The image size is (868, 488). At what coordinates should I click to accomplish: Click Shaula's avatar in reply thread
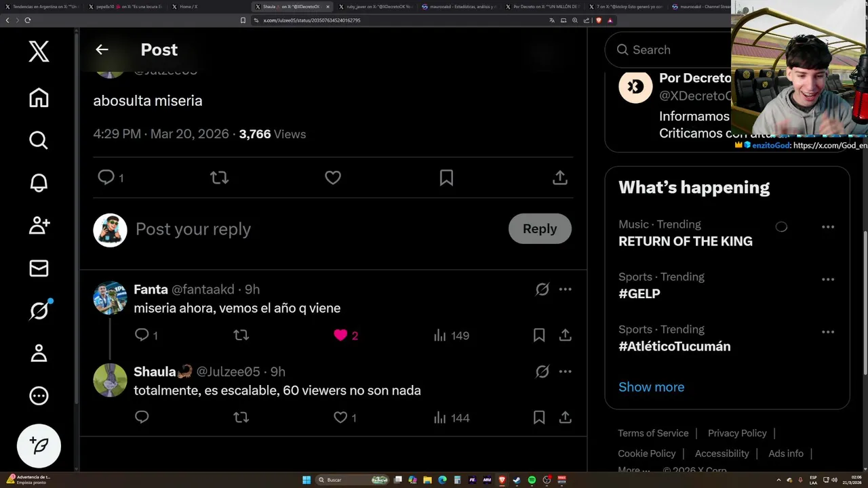point(110,380)
